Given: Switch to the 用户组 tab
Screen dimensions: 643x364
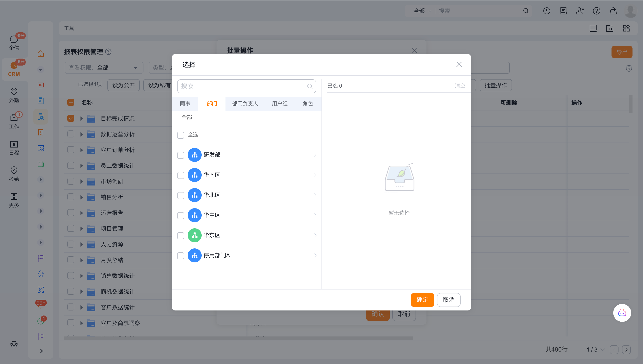Looking at the screenshot, I should (x=280, y=104).
